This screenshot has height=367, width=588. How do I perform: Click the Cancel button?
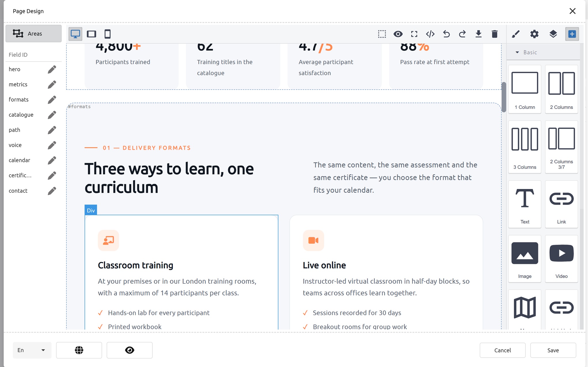click(502, 350)
